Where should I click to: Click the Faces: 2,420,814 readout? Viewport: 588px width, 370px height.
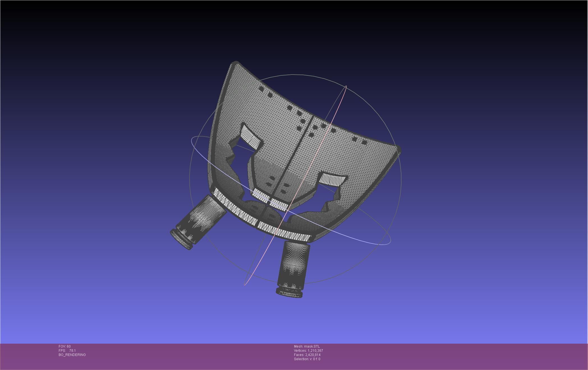[307, 355]
